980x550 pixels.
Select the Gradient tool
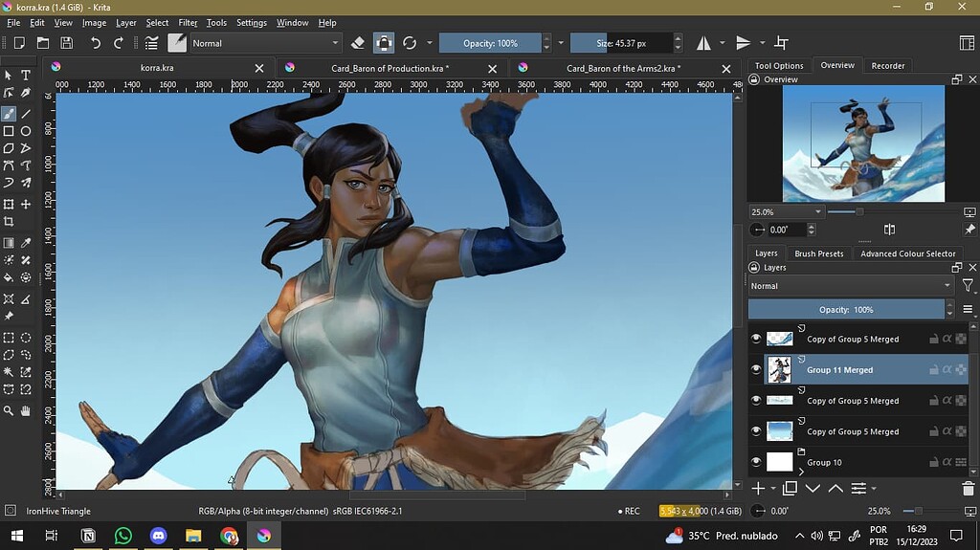[9, 243]
